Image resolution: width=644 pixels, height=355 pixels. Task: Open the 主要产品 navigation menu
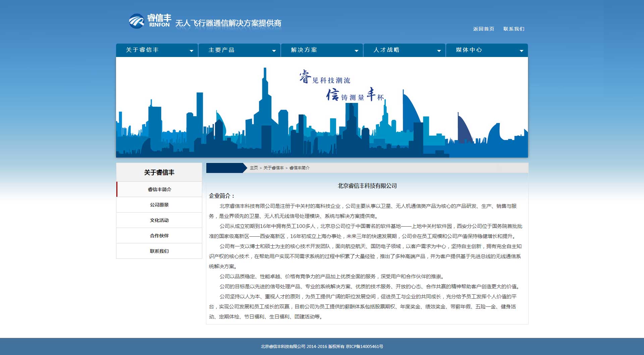tap(239, 50)
